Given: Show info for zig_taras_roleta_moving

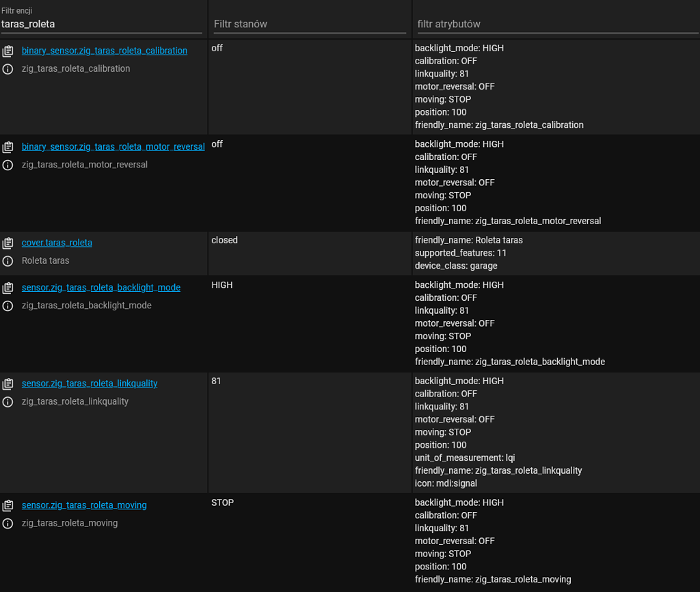Looking at the screenshot, I should pyautogui.click(x=8, y=524).
